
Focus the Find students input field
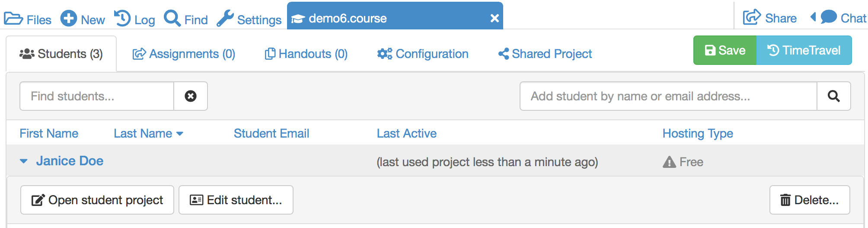point(97,96)
